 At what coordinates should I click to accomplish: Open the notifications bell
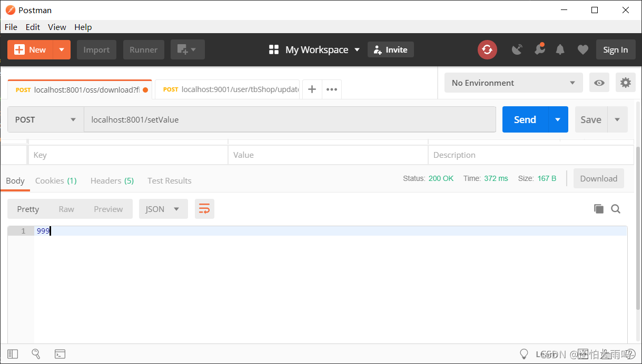[560, 49]
